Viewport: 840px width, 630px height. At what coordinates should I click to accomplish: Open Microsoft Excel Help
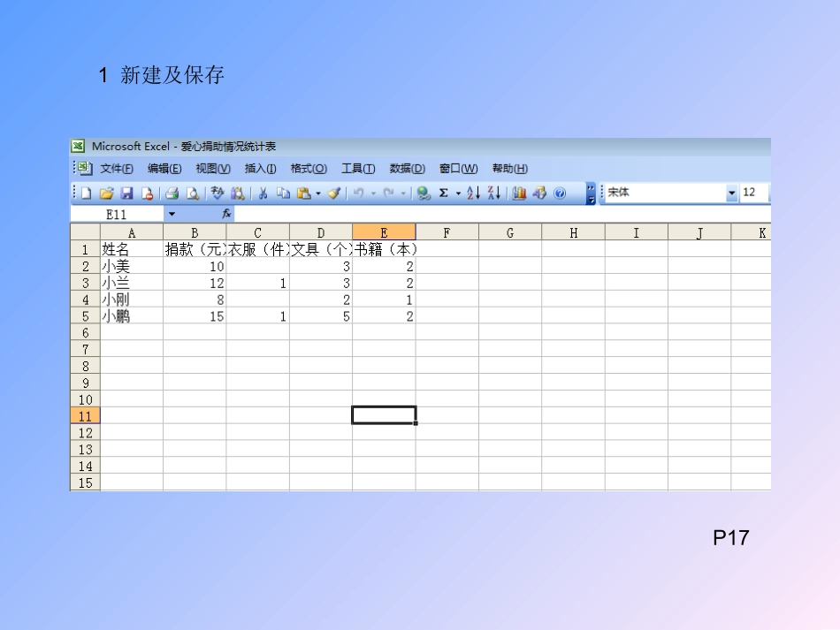(x=560, y=194)
